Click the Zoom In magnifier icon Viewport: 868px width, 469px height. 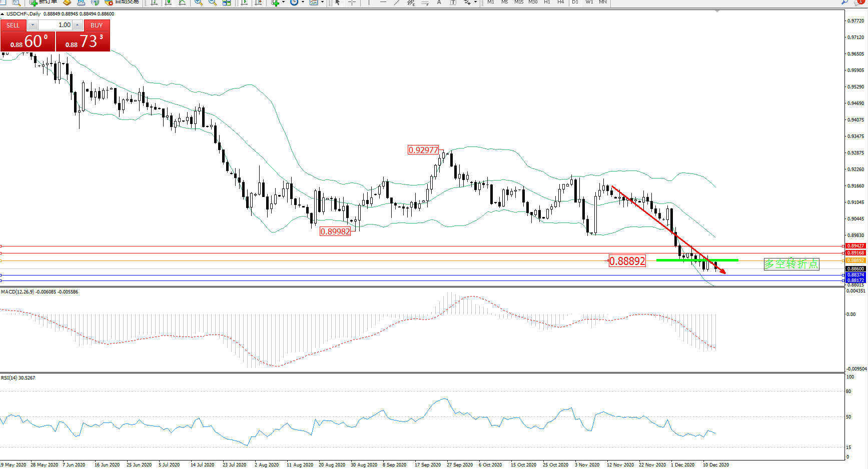[199, 2]
